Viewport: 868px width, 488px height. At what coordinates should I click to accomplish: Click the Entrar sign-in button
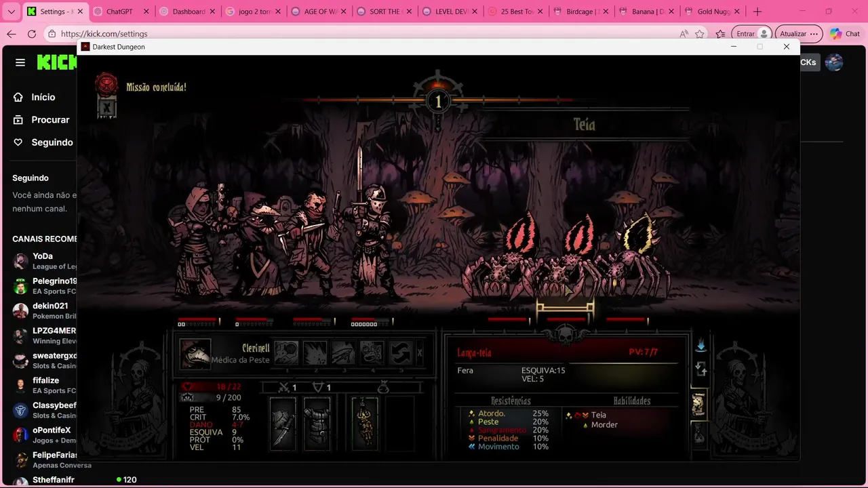click(x=751, y=34)
